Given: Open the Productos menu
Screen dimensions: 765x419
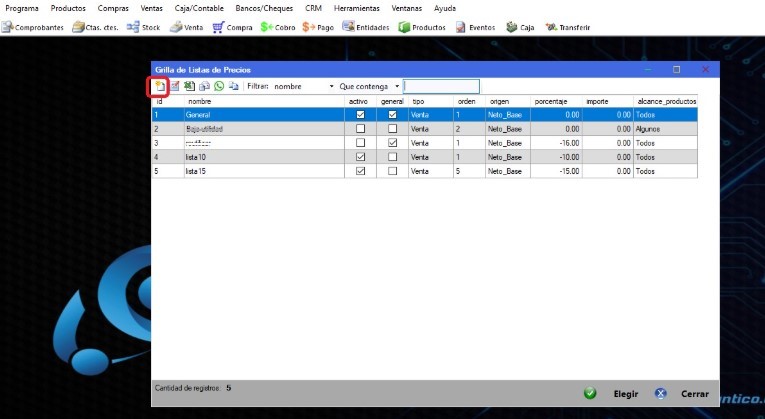Looking at the screenshot, I should (68, 8).
